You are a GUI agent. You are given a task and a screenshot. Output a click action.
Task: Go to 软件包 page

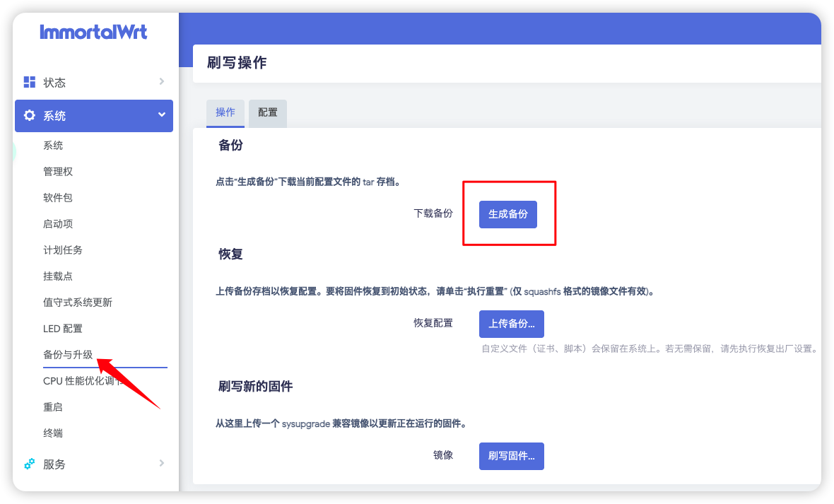(58, 198)
